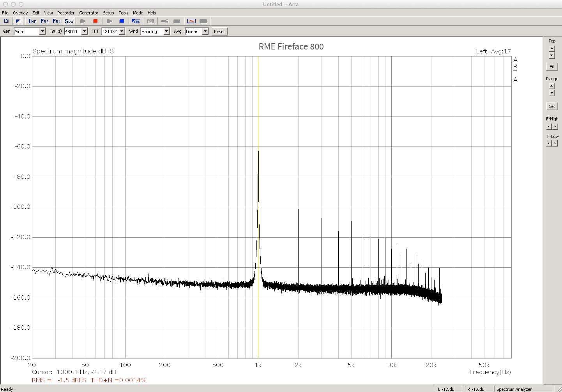Click the THD+N =0.0014% readout

pos(118,380)
